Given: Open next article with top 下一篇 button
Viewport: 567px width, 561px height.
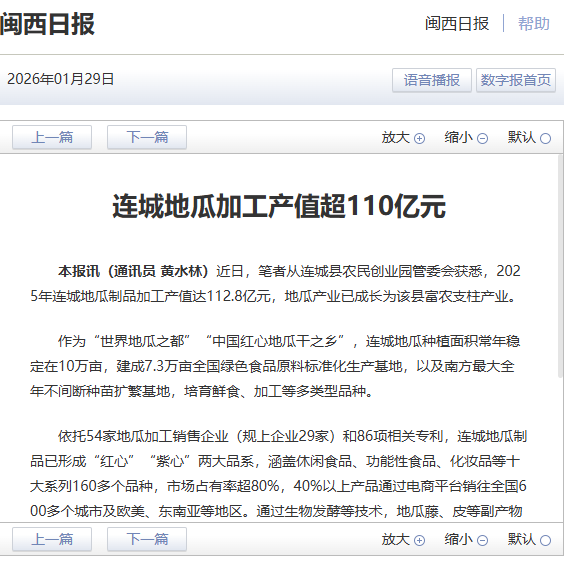Looking at the screenshot, I should coord(147,137).
